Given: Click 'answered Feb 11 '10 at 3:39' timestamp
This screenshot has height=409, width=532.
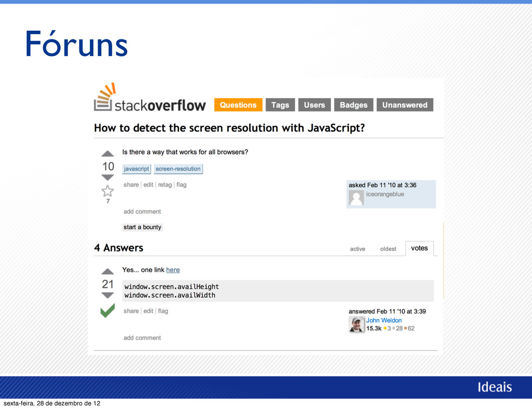Looking at the screenshot, I should tap(387, 311).
